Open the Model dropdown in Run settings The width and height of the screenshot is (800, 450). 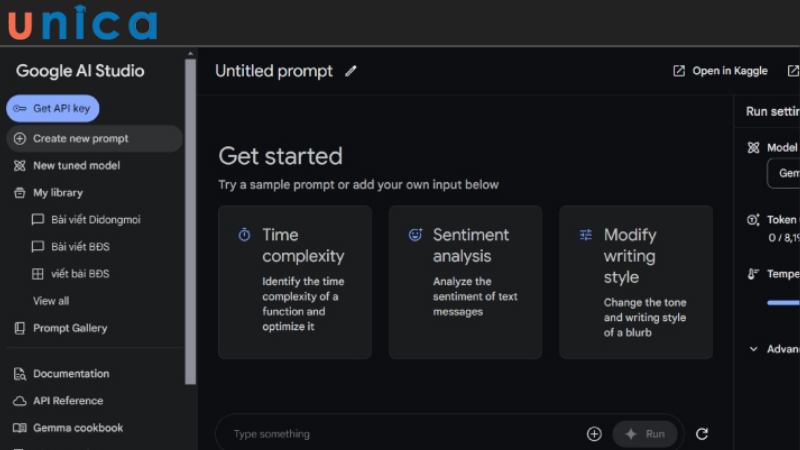pyautogui.click(x=783, y=172)
